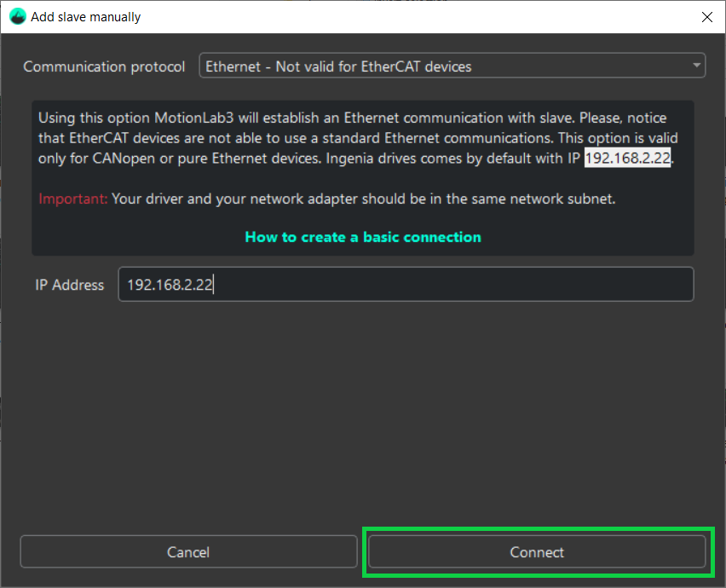Click inside the IP Address input field
726x588 pixels.
click(x=406, y=284)
